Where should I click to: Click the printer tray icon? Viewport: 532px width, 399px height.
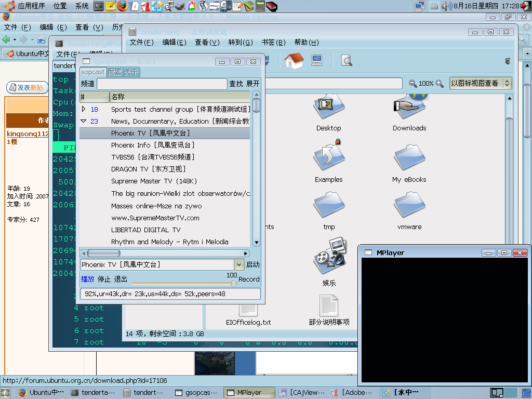tap(434, 6)
